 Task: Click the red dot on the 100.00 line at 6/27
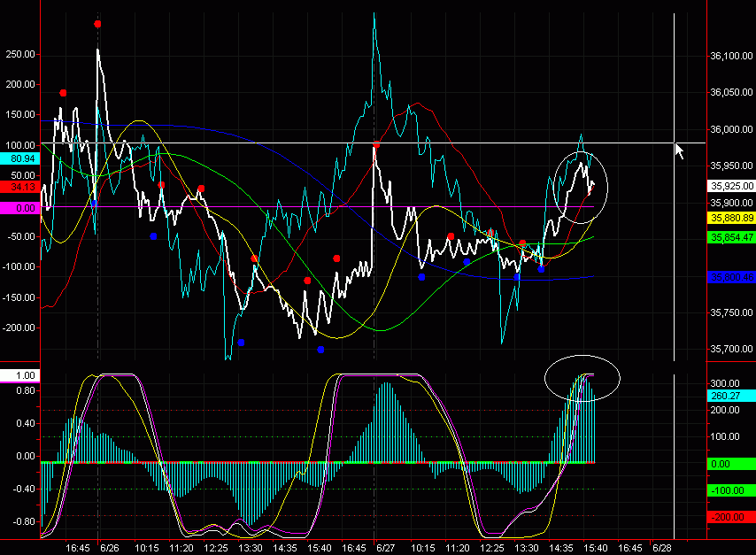[376, 144]
